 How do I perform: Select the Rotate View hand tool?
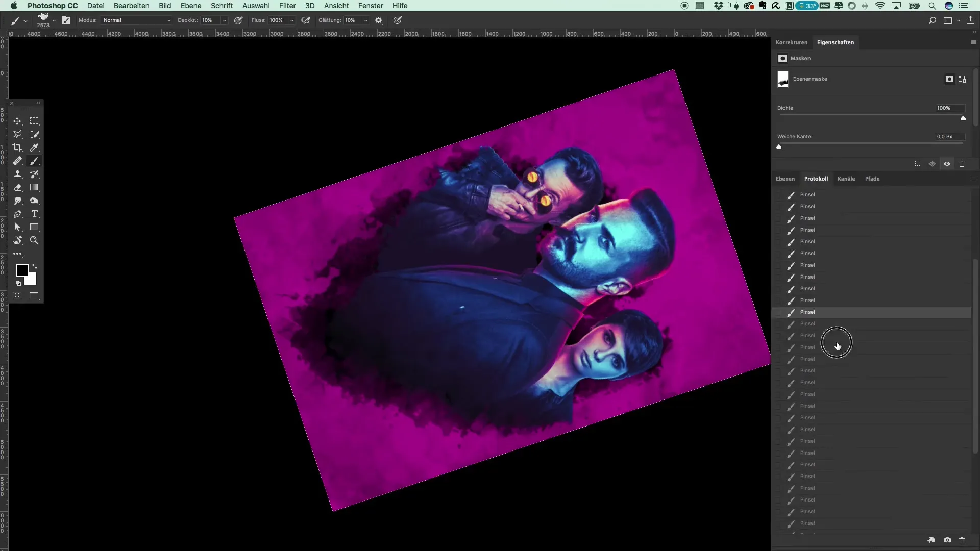(x=17, y=240)
